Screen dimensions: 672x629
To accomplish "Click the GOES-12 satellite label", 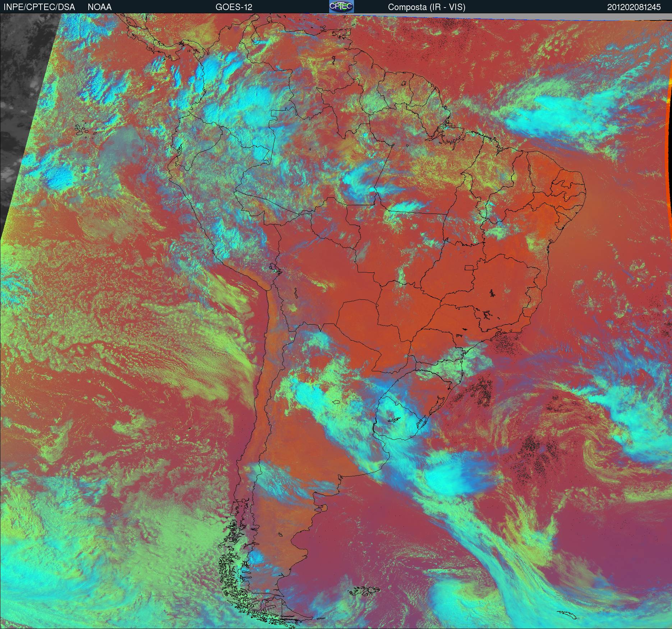I will [234, 7].
